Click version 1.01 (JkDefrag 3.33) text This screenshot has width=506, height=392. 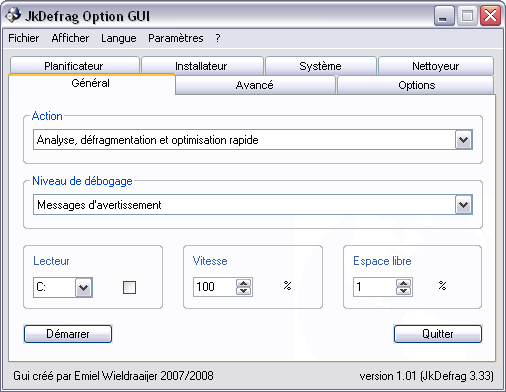click(426, 376)
